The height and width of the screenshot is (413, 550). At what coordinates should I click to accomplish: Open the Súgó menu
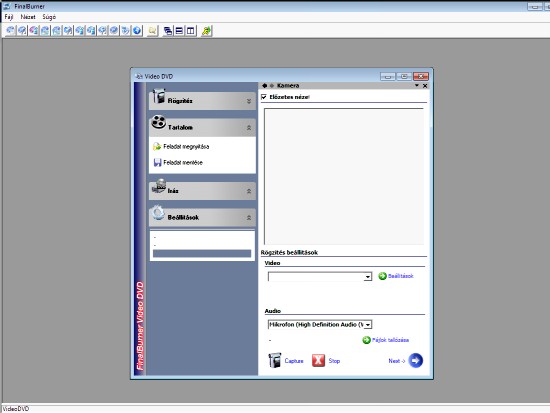click(49, 17)
